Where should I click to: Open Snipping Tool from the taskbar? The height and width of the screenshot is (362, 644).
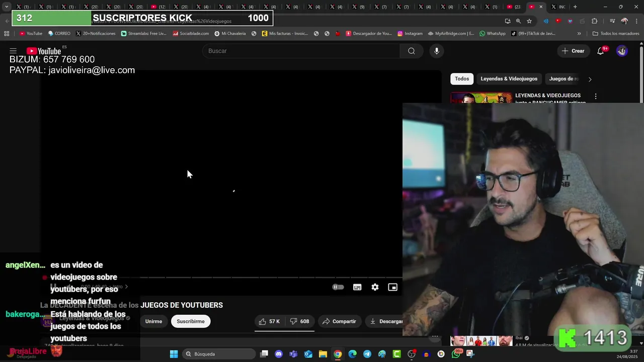point(470,354)
